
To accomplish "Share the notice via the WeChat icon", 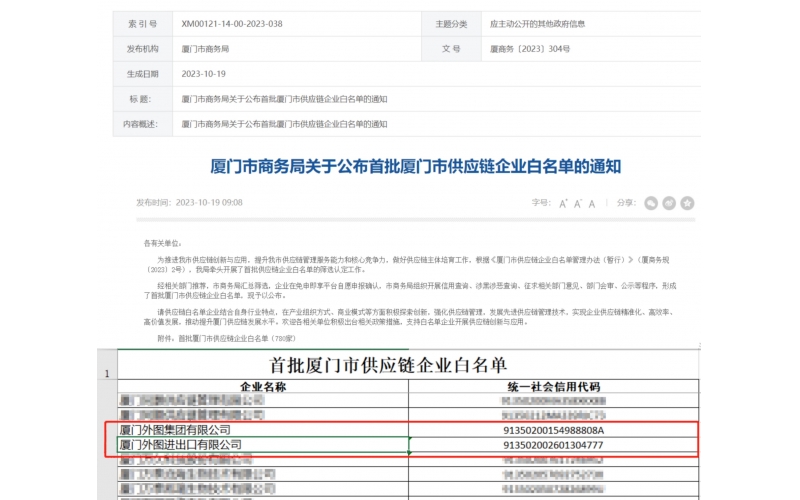I will [651, 203].
